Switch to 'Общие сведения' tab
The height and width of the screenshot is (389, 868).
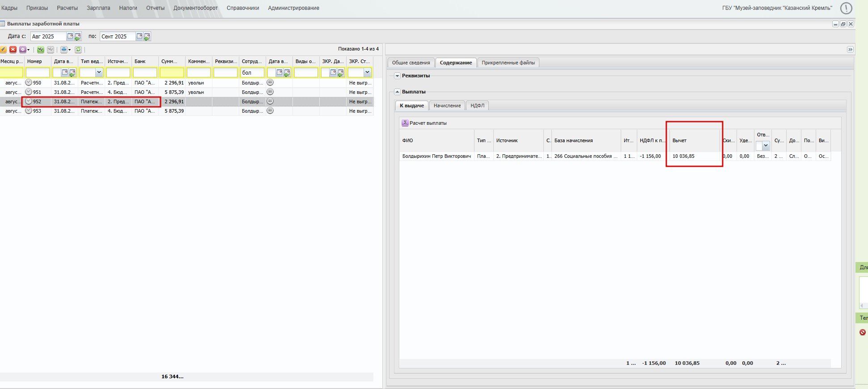pos(411,63)
